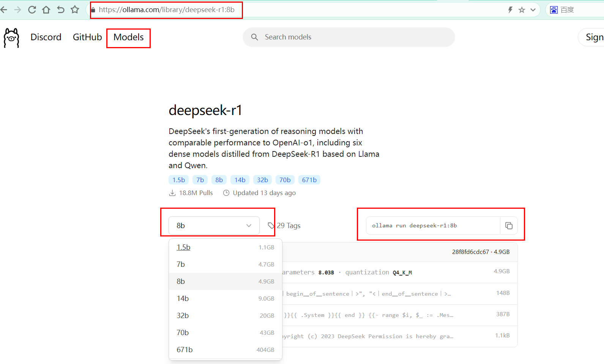The image size is (604, 364).
Task: Open the parameters 8.03B quantization row
Action: coord(400,273)
